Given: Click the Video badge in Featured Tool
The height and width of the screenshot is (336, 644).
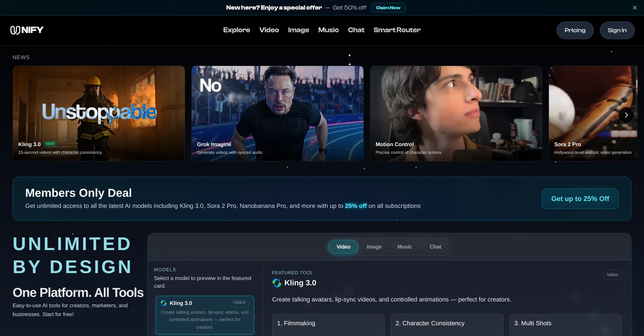Looking at the screenshot, I should tap(613, 275).
